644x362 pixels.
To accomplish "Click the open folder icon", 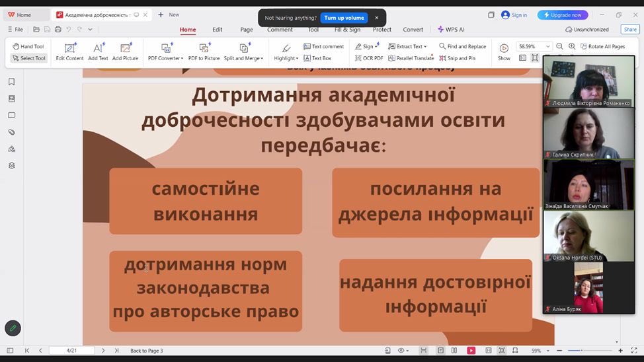I will 36,30.
